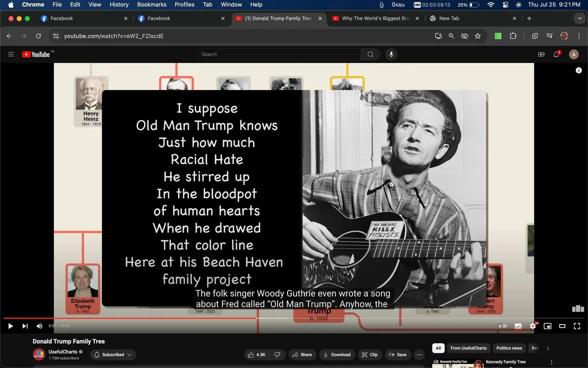Screen dimensions: 588x368
Task: Click video progress bar
Action: [294, 318]
